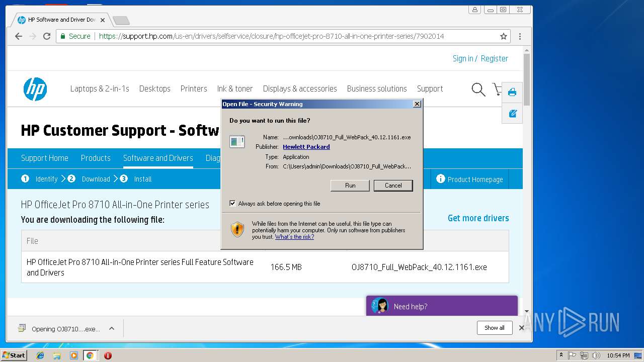Screen dimensions: 644x362
Task: Click the volume speaker tray icon
Action: pyautogui.click(x=596, y=355)
